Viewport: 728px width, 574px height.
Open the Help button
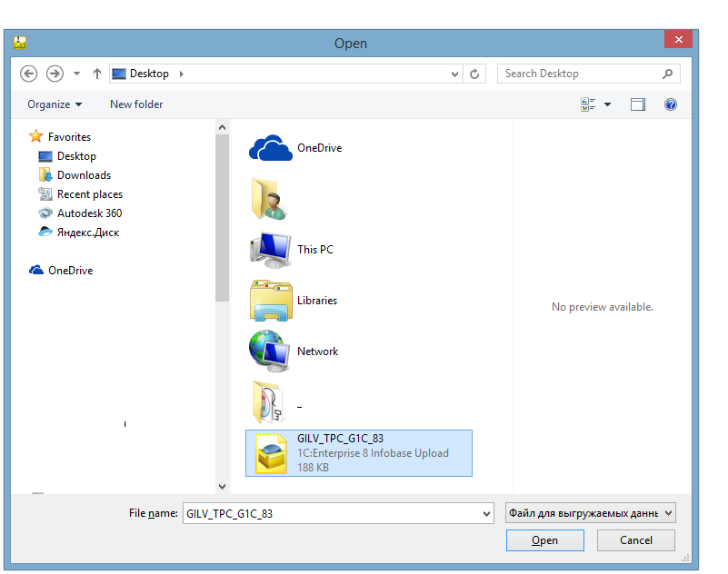[x=671, y=104]
